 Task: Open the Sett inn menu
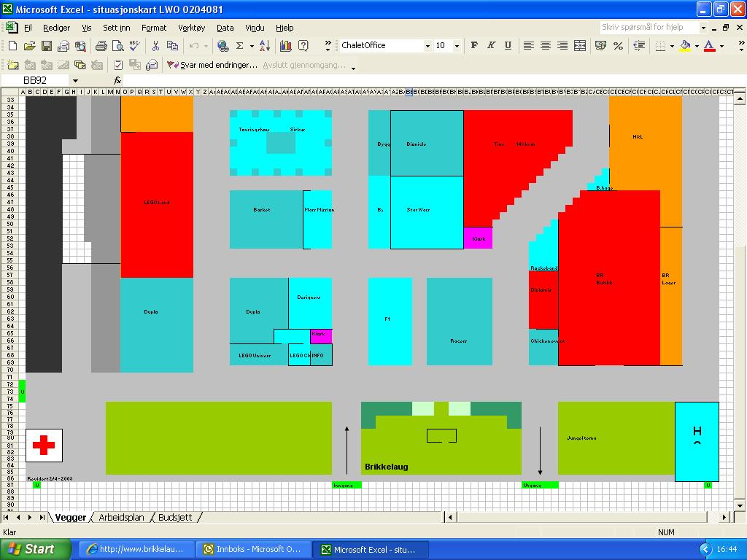click(x=117, y=28)
